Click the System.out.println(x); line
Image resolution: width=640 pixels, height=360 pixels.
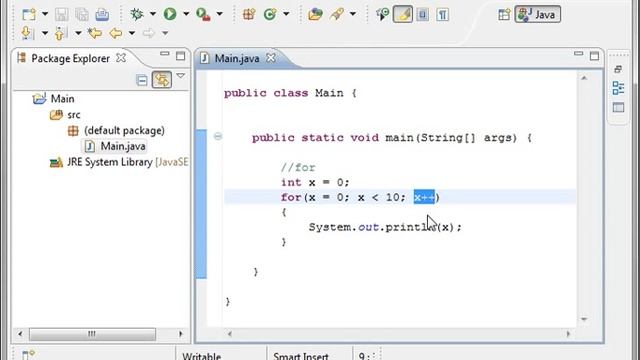click(385, 227)
